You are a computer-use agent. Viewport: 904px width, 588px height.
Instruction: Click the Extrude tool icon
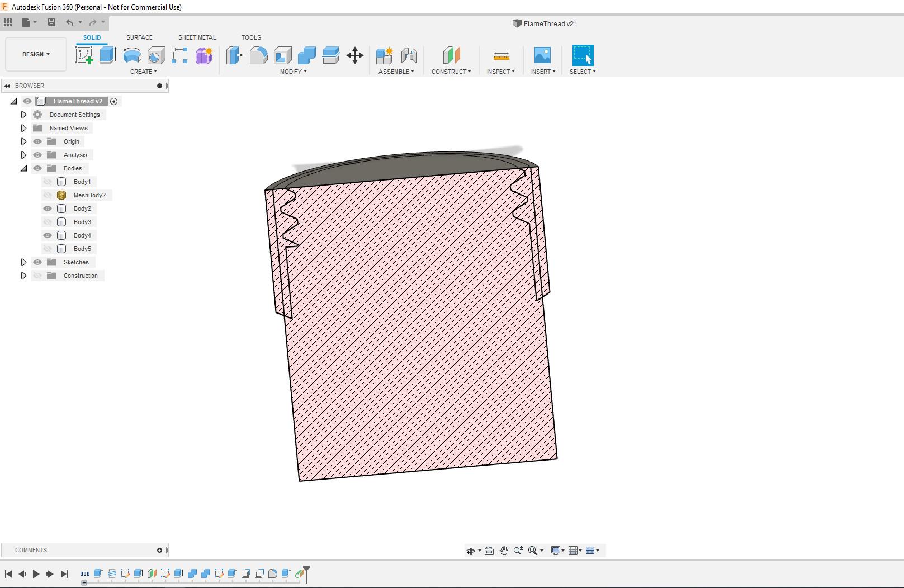click(x=108, y=55)
